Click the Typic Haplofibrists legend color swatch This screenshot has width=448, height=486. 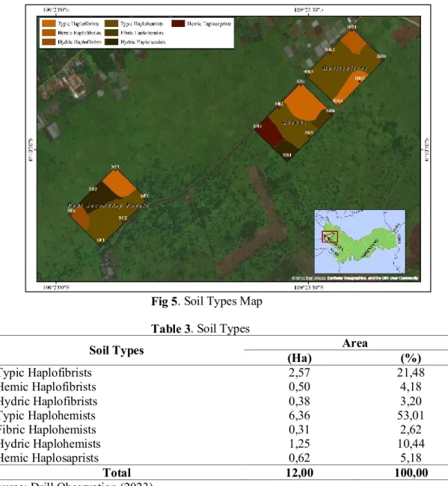[x=49, y=24]
